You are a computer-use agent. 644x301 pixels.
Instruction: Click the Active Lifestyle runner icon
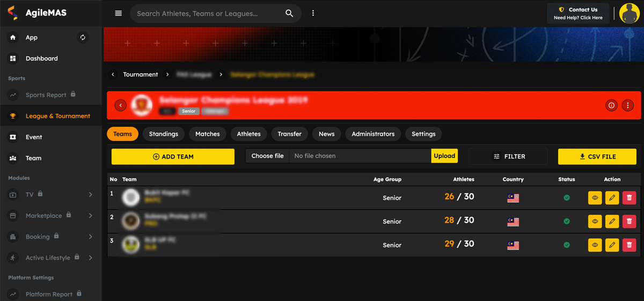pyautogui.click(x=13, y=258)
